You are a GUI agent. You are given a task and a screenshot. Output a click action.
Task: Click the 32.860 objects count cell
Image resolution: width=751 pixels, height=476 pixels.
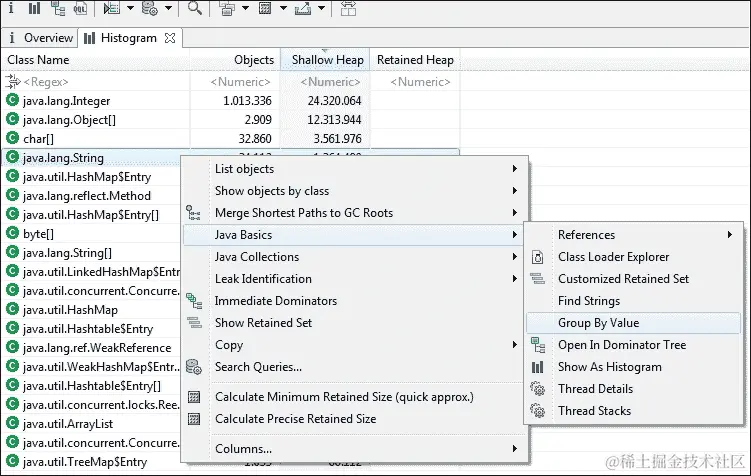click(x=255, y=139)
